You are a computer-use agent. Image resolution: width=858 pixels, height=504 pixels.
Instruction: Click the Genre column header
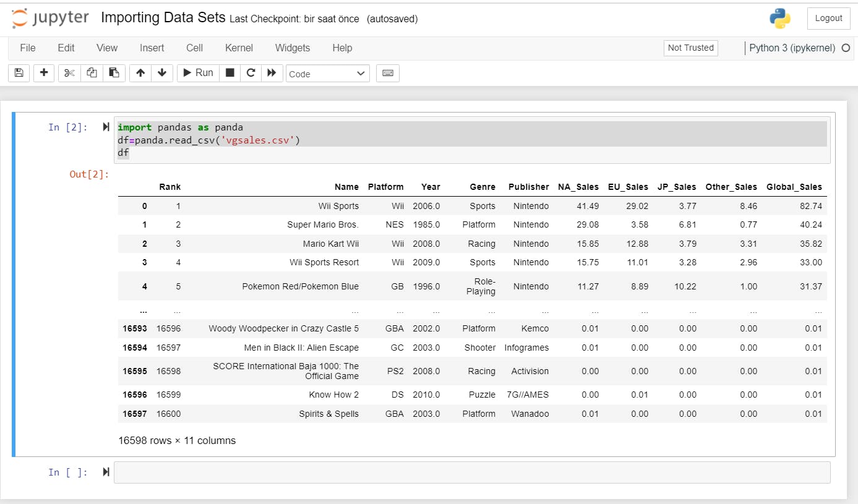(483, 187)
